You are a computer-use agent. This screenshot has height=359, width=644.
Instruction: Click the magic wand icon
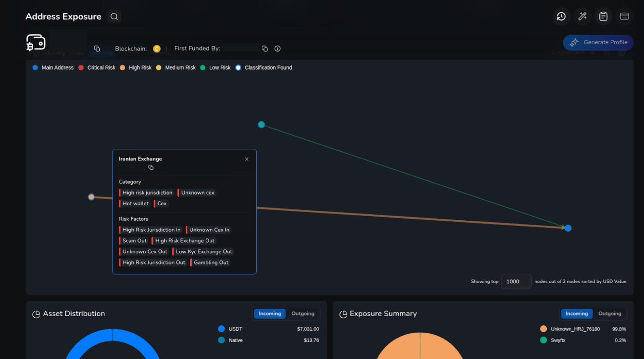tap(582, 17)
